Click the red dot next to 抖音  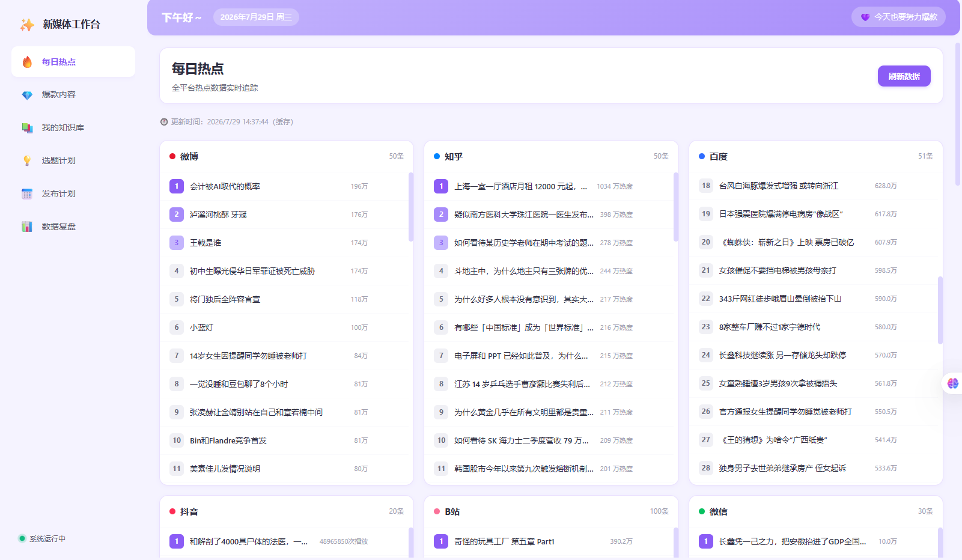click(x=172, y=511)
